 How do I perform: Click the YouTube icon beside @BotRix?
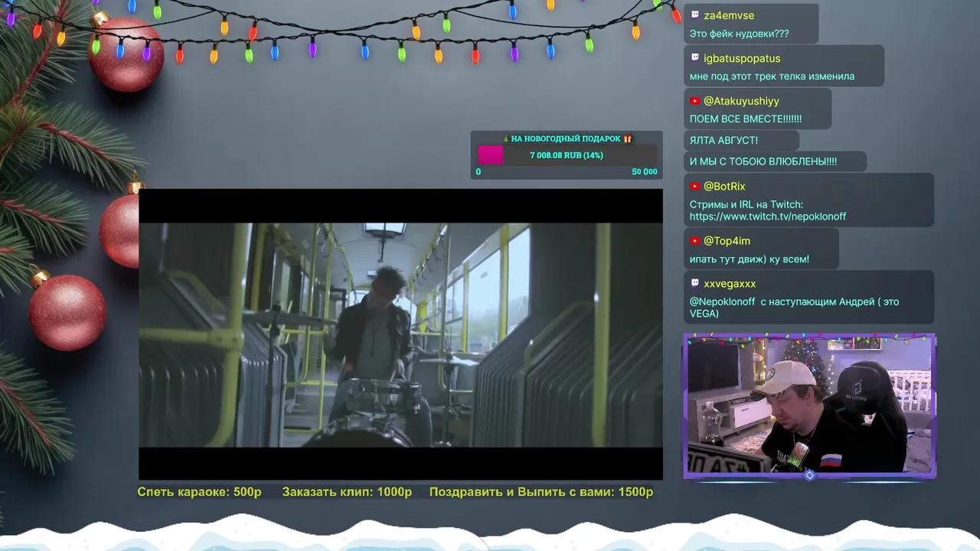694,186
